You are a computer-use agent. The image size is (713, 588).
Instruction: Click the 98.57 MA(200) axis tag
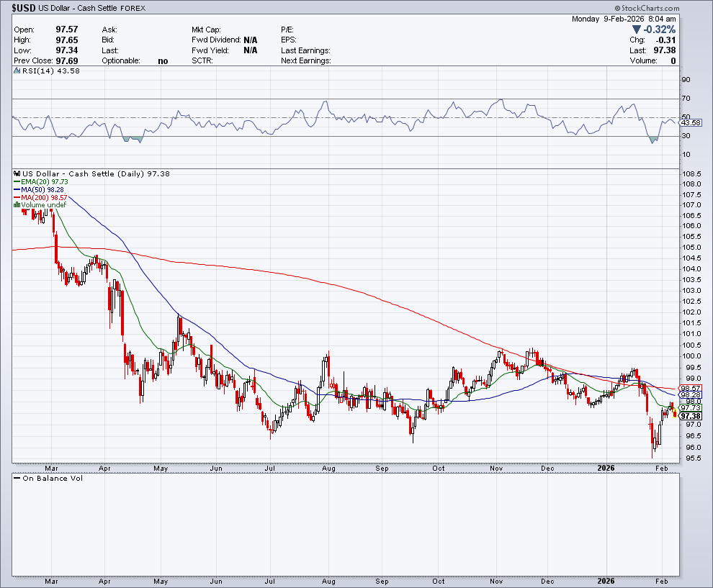(x=691, y=388)
